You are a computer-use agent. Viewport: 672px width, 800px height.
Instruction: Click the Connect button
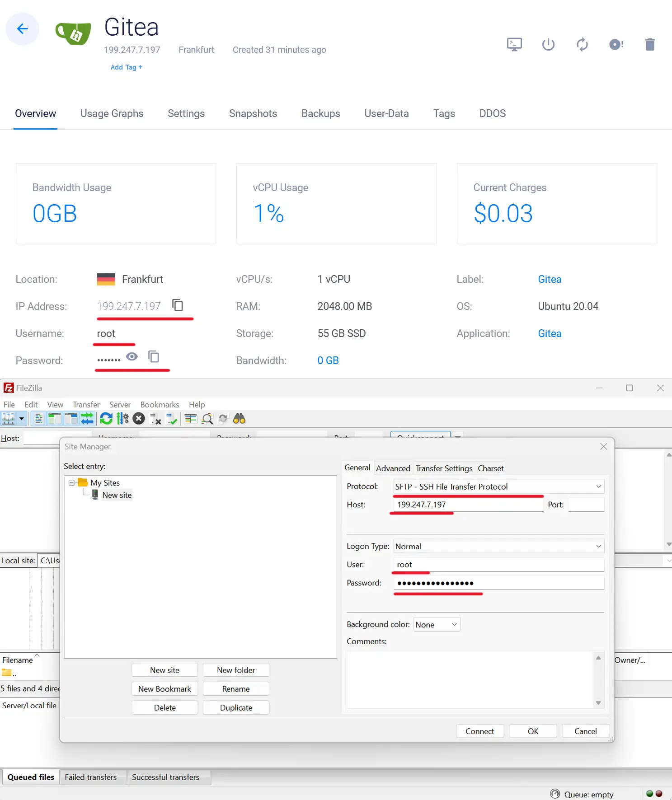[480, 731]
